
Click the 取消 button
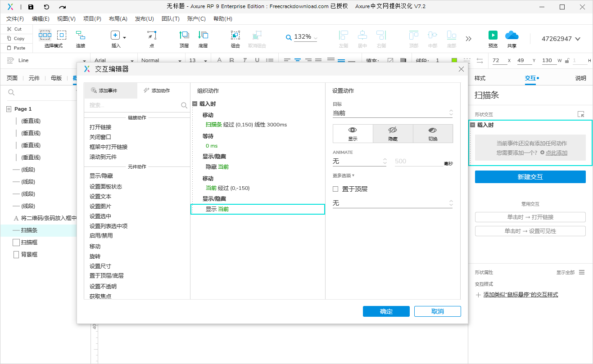pos(438,311)
